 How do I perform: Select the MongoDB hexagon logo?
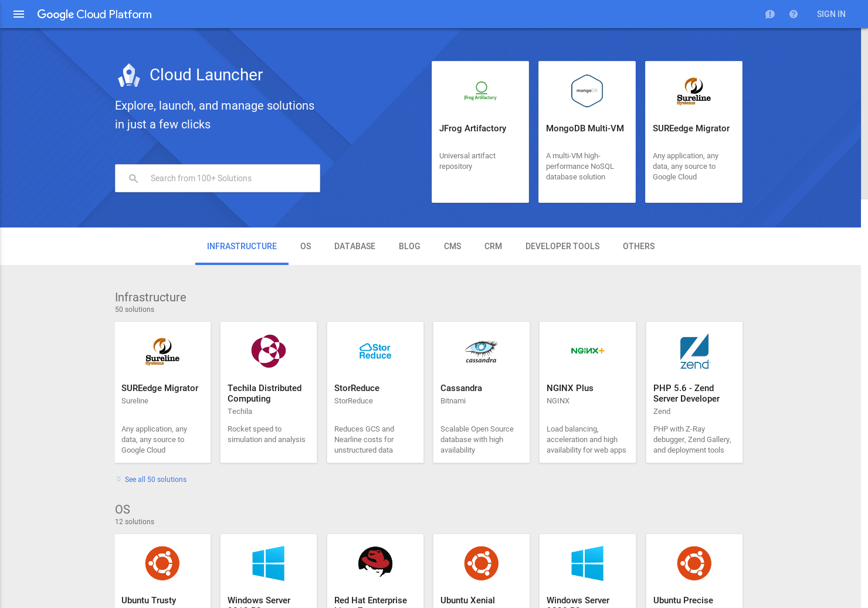[586, 91]
